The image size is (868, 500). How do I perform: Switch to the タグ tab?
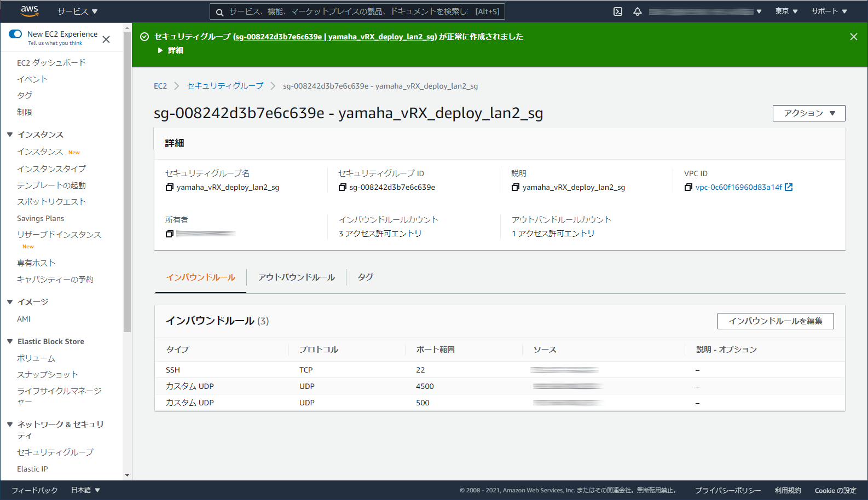[365, 277]
